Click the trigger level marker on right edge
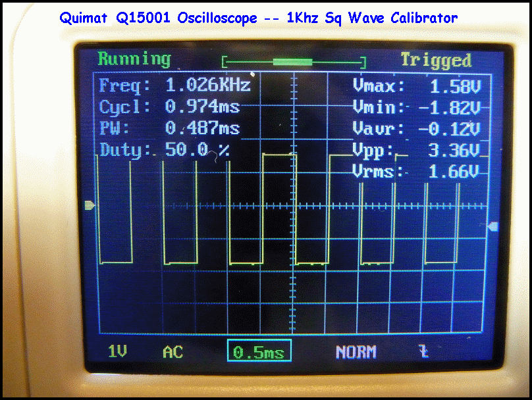 click(492, 227)
